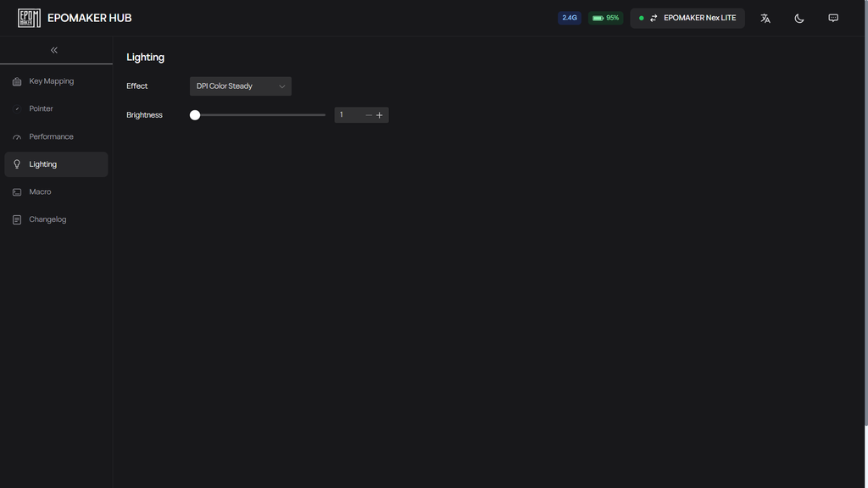
Task: Open the Effect dropdown showing DPI Color Steady
Action: (240, 86)
